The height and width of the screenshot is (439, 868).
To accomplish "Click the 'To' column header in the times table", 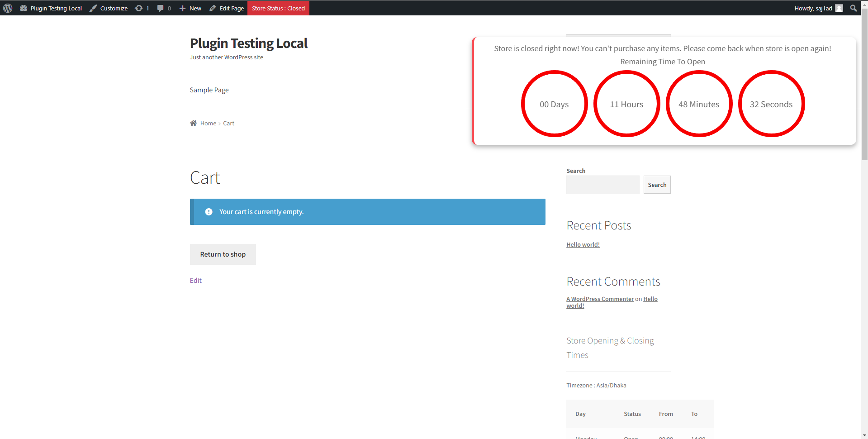I will pos(694,414).
